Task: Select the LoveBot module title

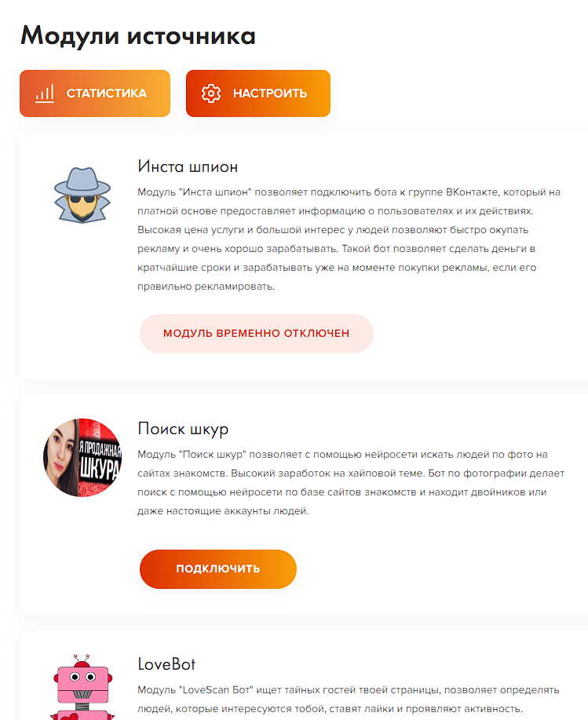Action: [x=166, y=664]
